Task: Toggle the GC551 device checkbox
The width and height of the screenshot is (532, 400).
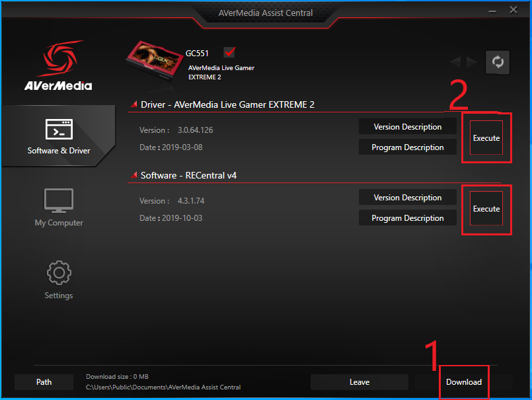Action: 230,52
